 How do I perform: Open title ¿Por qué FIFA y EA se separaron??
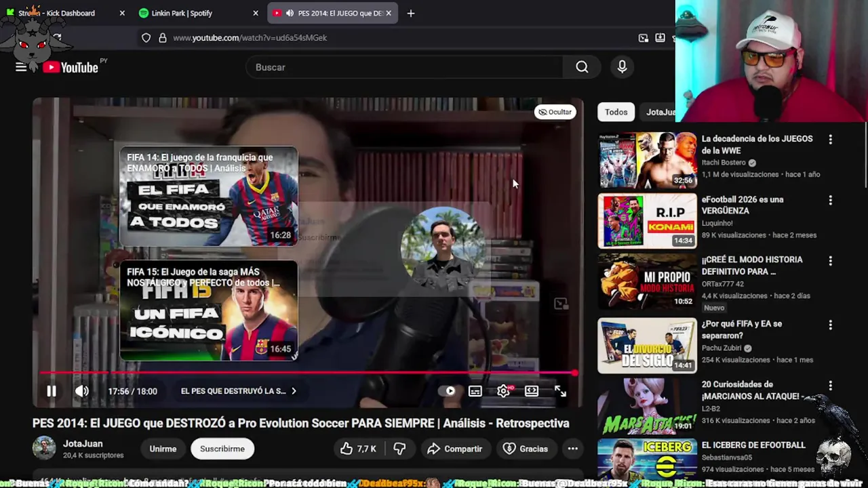coord(742,329)
